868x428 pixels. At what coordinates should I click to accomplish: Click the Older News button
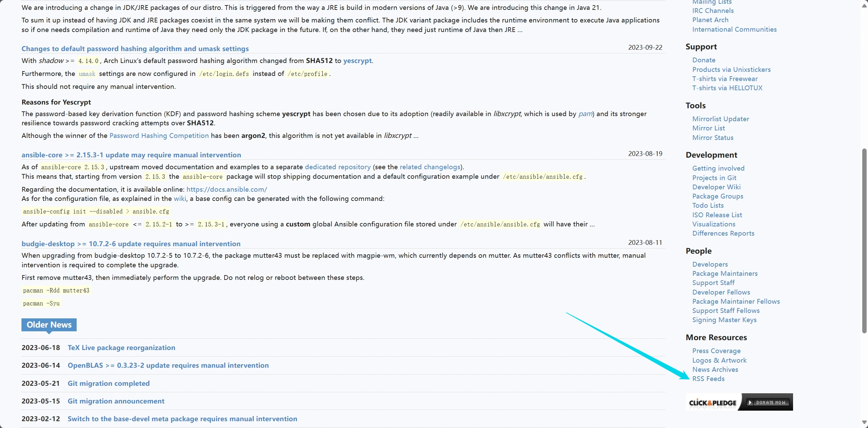49,325
